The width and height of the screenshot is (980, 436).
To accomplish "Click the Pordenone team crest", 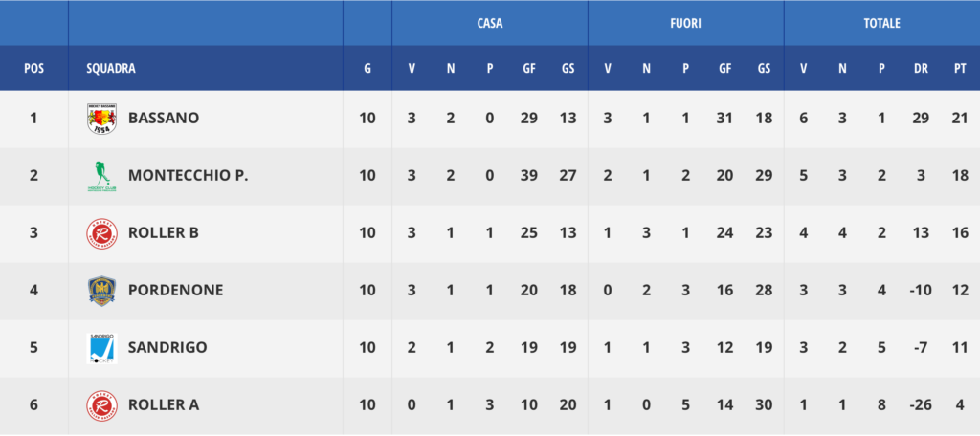I will pos(101,291).
